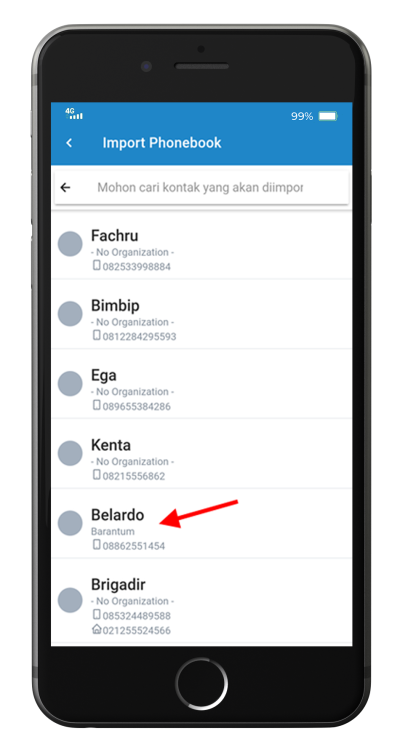Screen dimensions: 400x755
Task: Tap the Import Phonebook title
Action: [162, 143]
